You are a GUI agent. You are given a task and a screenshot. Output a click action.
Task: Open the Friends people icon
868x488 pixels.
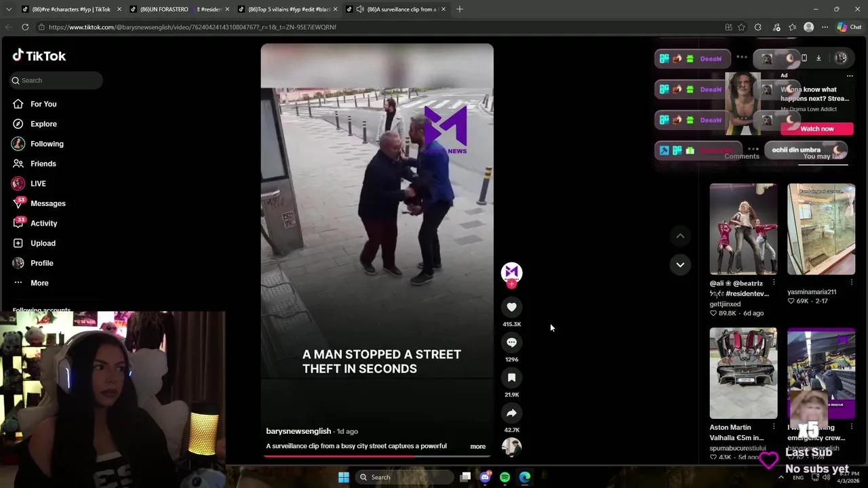[18, 163]
